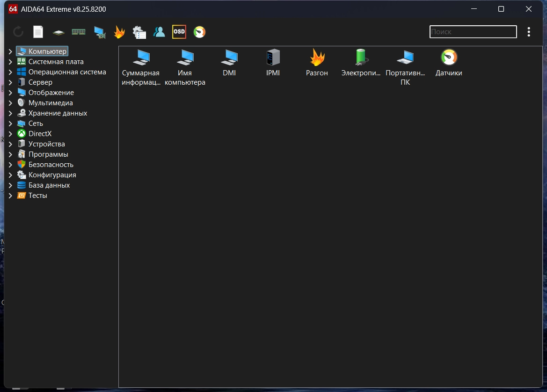Select Безопасность in the sidebar tree
The height and width of the screenshot is (392, 547).
(x=51, y=165)
